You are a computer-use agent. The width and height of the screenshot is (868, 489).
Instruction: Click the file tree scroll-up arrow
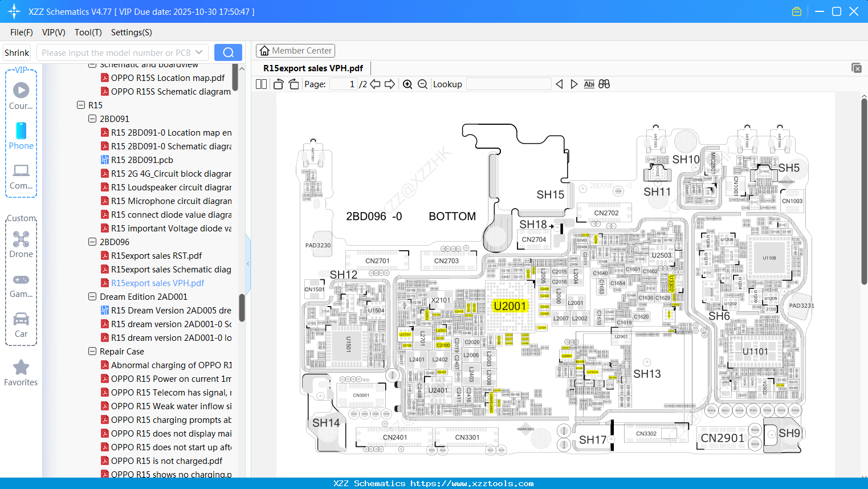[242, 69]
